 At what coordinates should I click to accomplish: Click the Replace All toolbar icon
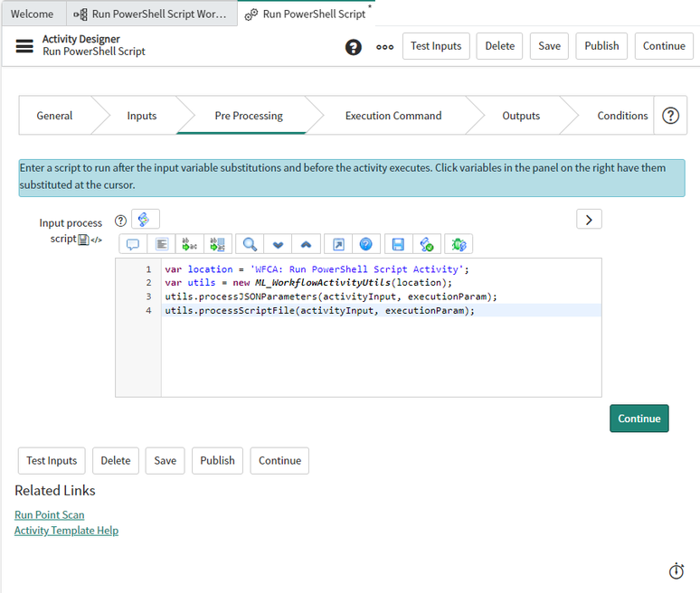click(x=218, y=244)
